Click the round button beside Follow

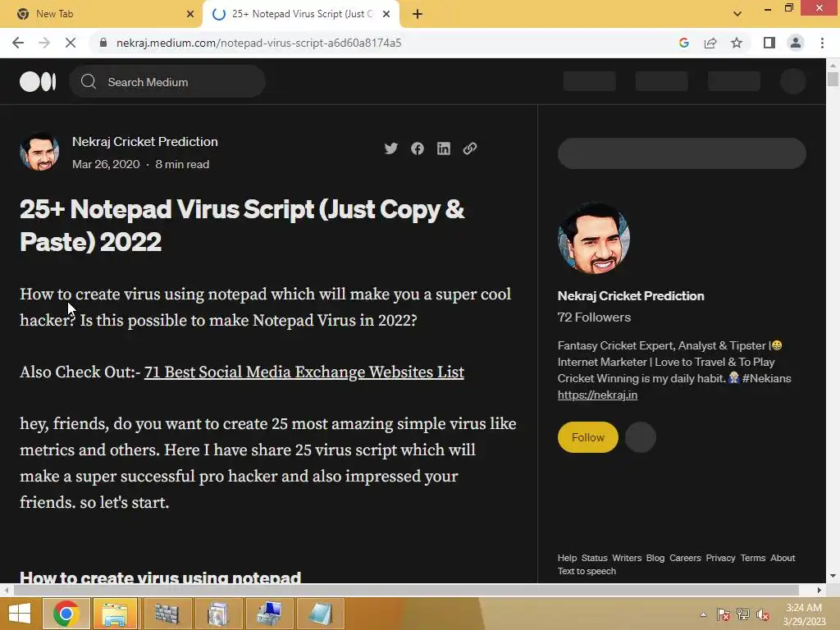[x=640, y=437]
